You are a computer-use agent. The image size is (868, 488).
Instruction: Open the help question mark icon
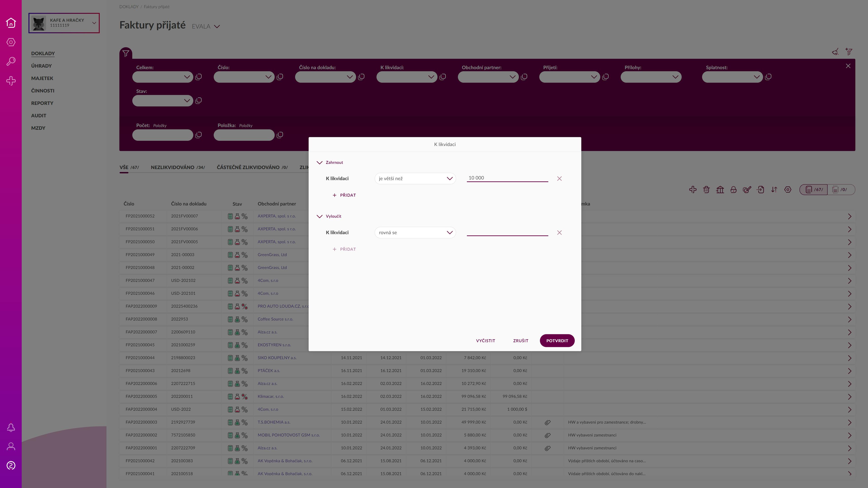click(11, 465)
